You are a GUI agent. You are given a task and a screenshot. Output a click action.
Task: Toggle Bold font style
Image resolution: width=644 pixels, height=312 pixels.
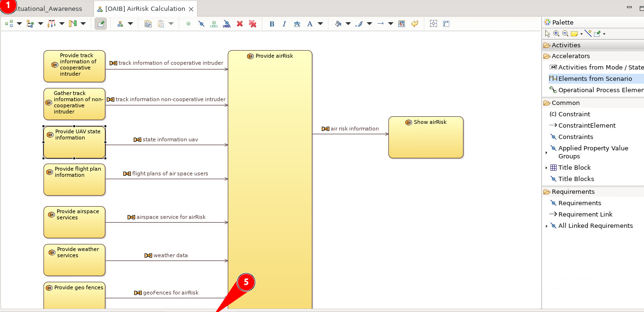pyautogui.click(x=272, y=24)
